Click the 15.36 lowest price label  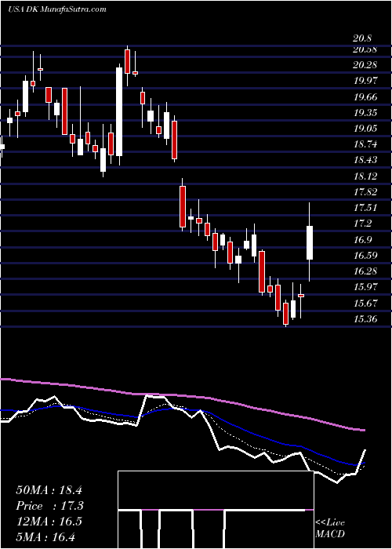coord(365,319)
